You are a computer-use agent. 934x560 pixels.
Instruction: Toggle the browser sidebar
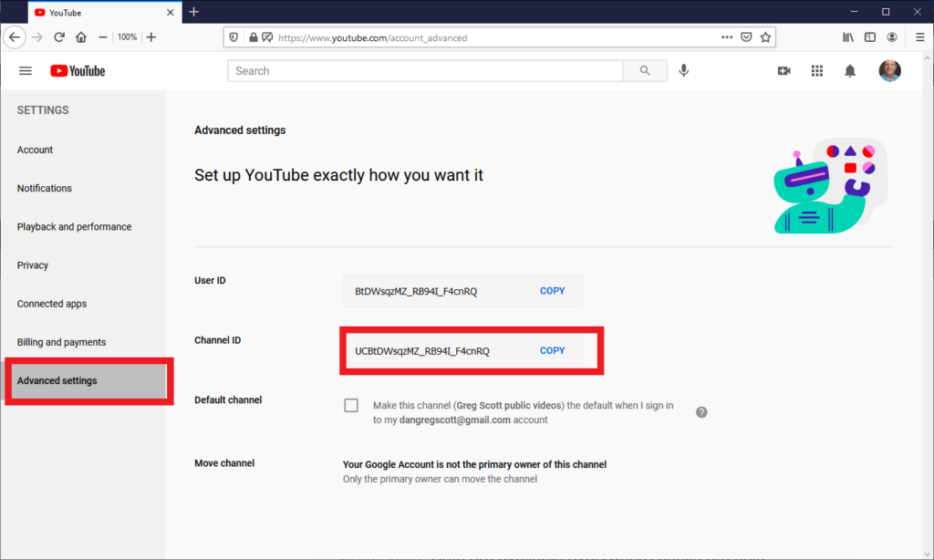click(870, 36)
